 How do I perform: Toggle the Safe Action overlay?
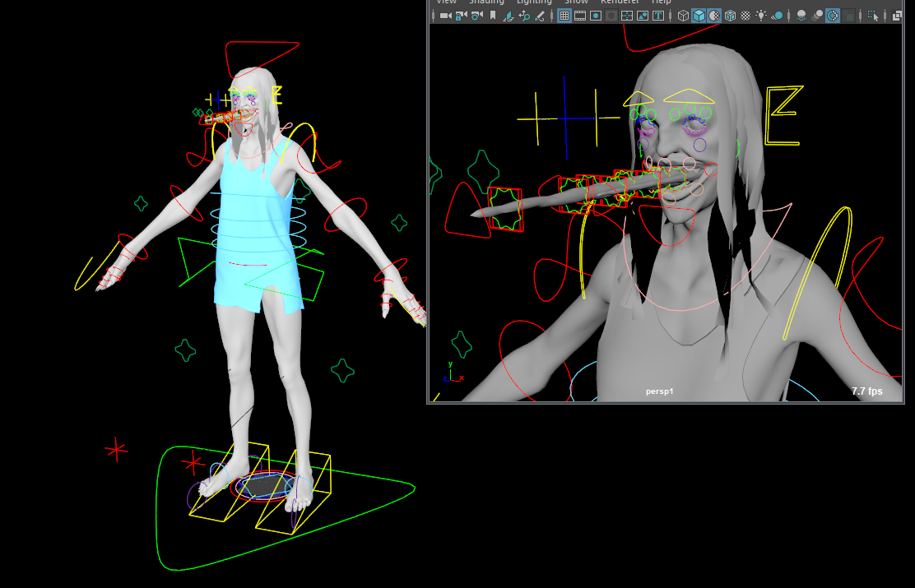point(643,16)
